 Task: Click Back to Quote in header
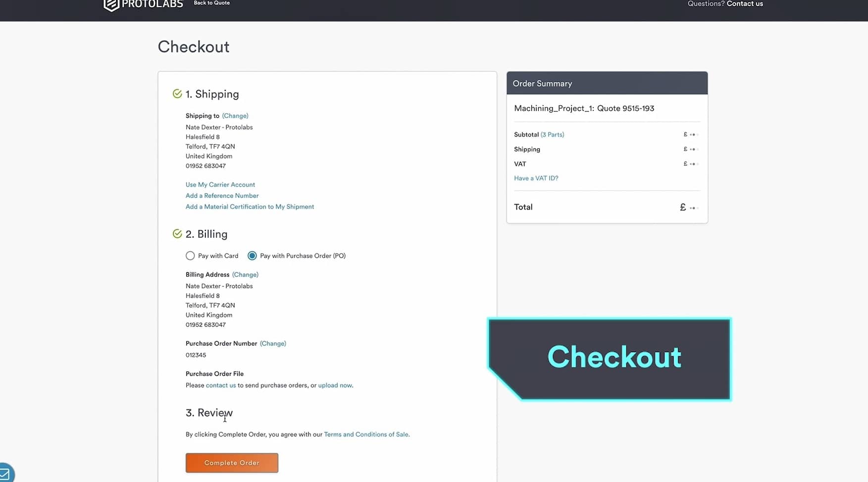211,3
